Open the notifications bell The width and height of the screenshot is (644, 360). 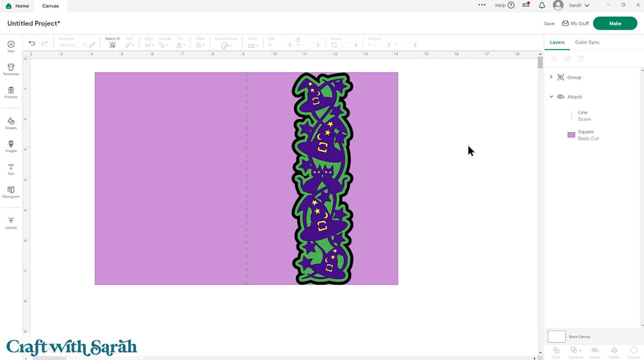(x=542, y=6)
